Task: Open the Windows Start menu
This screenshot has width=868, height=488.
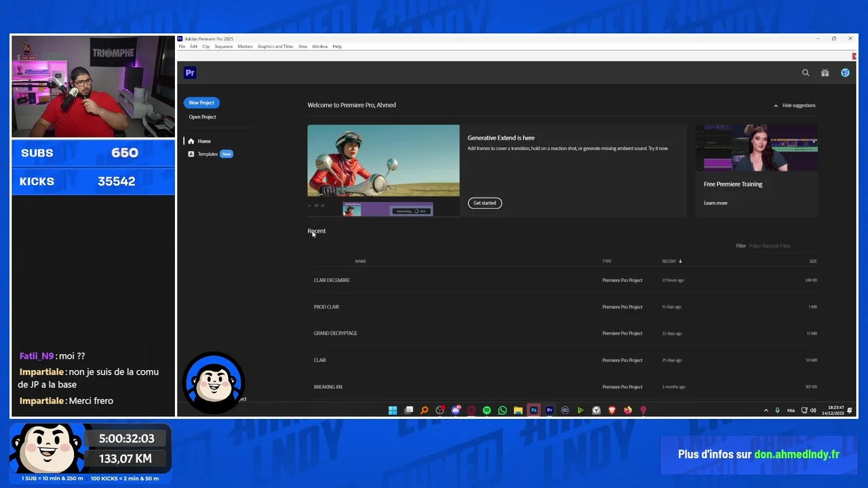Action: (x=393, y=410)
